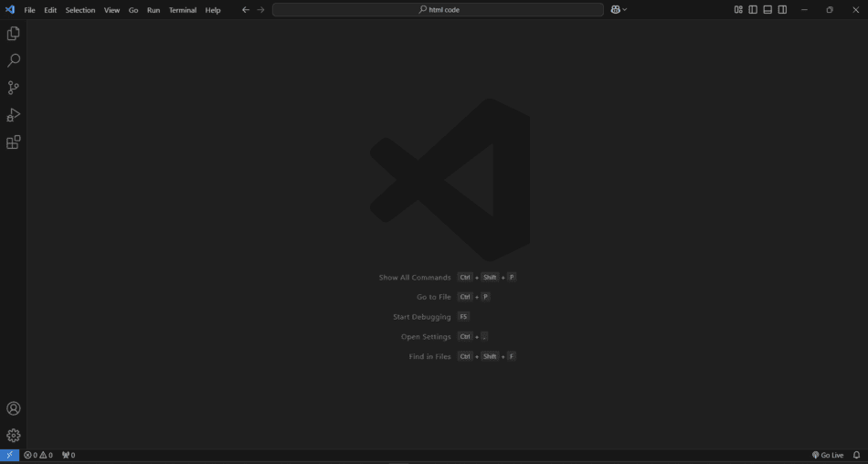This screenshot has height=464, width=868.
Task: Click the F5 key hint
Action: [x=463, y=317]
